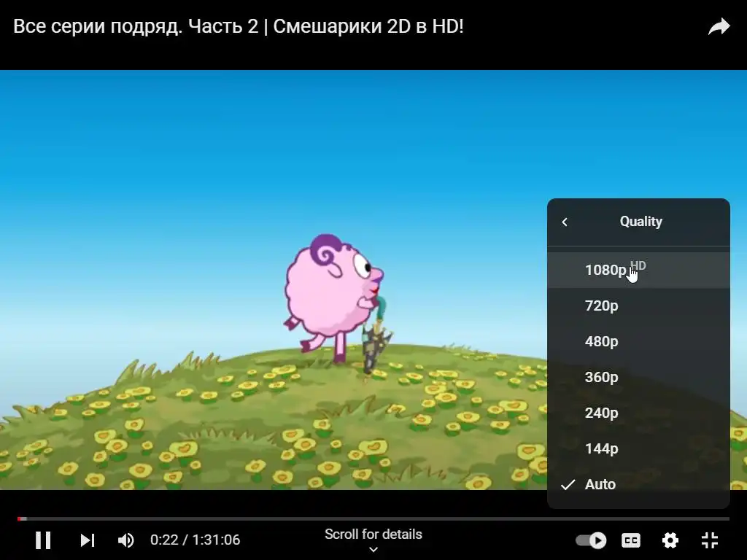
Task: Go back from the Quality menu
Action: pos(565,222)
